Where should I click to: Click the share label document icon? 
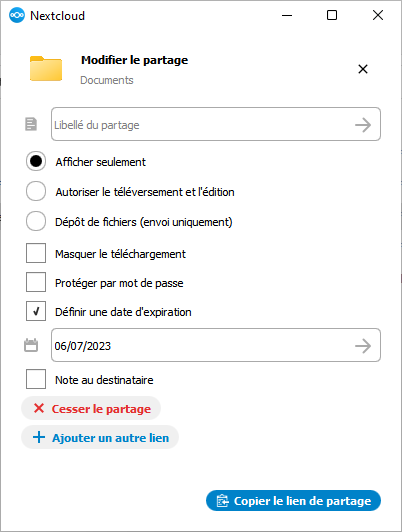(31, 124)
